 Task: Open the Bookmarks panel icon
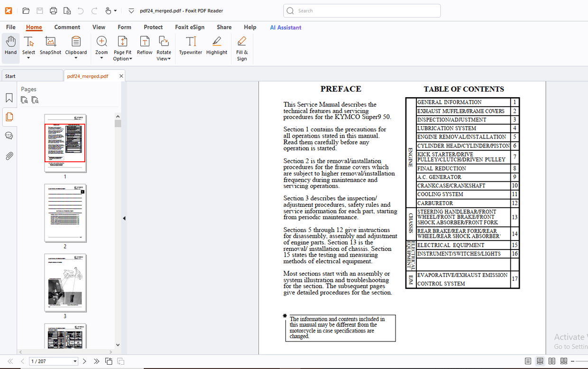point(9,97)
